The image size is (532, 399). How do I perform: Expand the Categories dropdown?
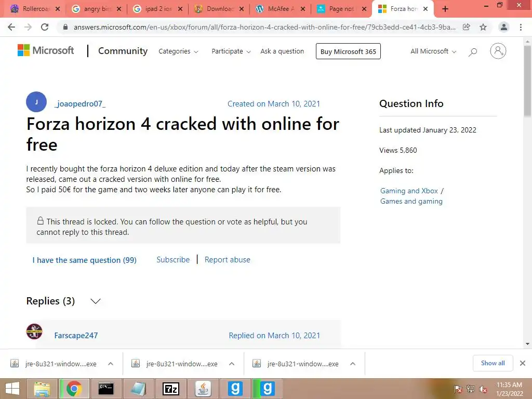pyautogui.click(x=178, y=51)
